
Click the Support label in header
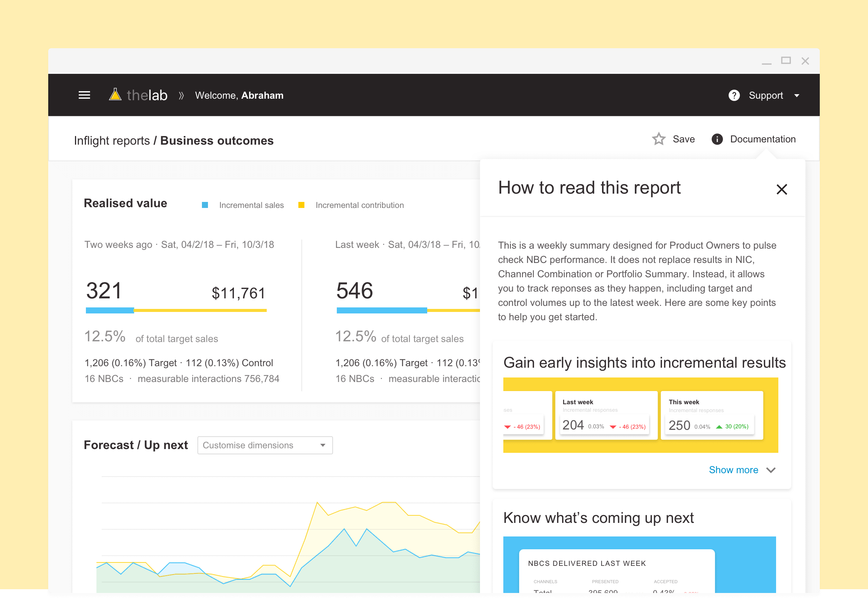coord(766,96)
